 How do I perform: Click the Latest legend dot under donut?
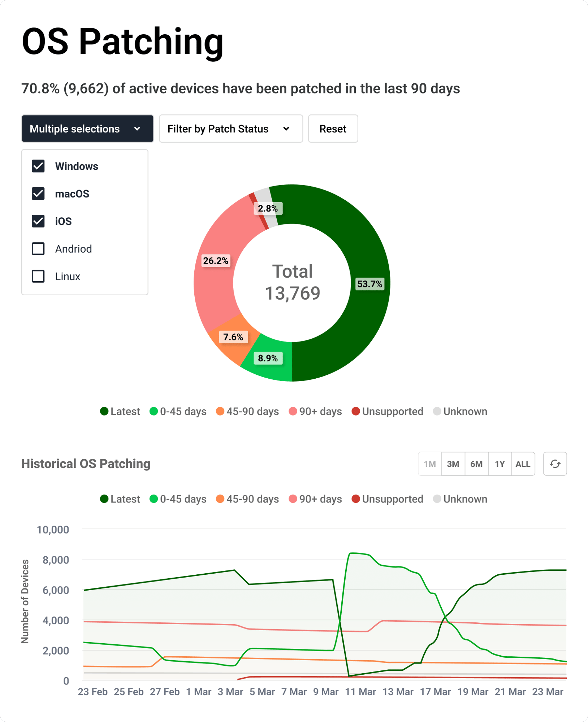coord(104,411)
